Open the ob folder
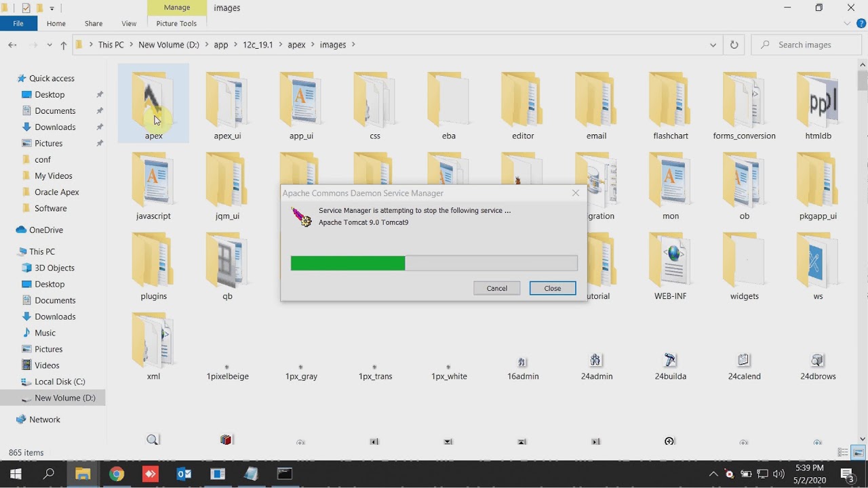The height and width of the screenshot is (488, 868). click(745, 184)
